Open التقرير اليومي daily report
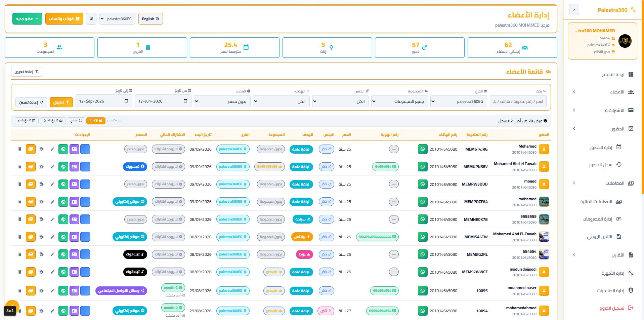 [604, 237]
